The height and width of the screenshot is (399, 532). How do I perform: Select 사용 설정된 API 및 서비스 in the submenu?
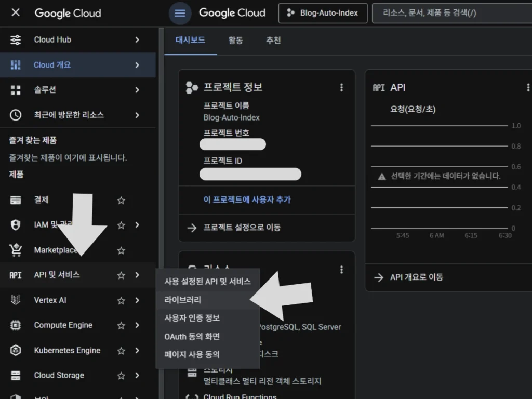tap(208, 281)
